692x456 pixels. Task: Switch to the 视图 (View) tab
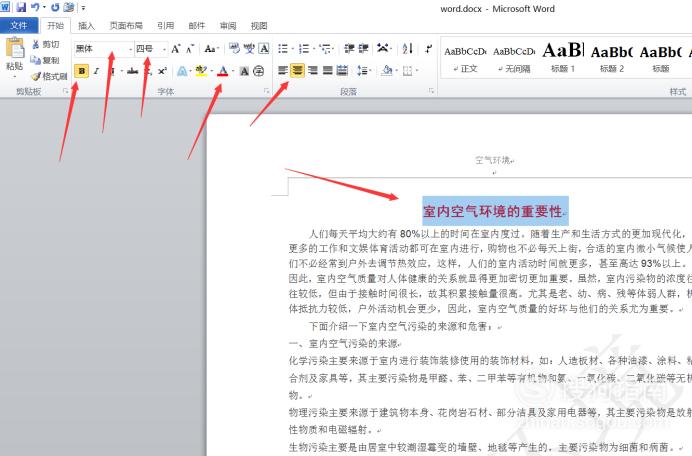tap(259, 26)
